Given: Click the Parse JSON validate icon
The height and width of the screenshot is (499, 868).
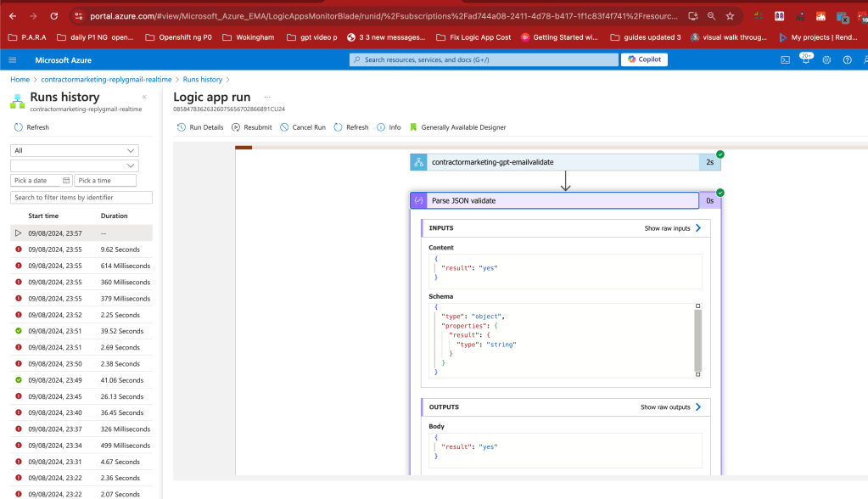Looking at the screenshot, I should point(418,200).
